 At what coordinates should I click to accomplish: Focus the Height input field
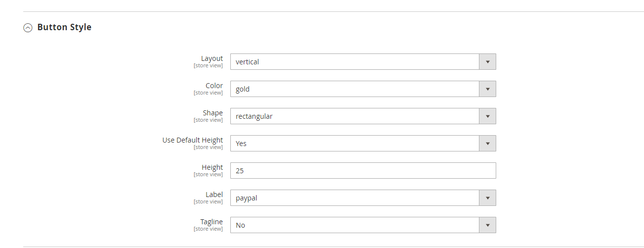click(x=363, y=171)
